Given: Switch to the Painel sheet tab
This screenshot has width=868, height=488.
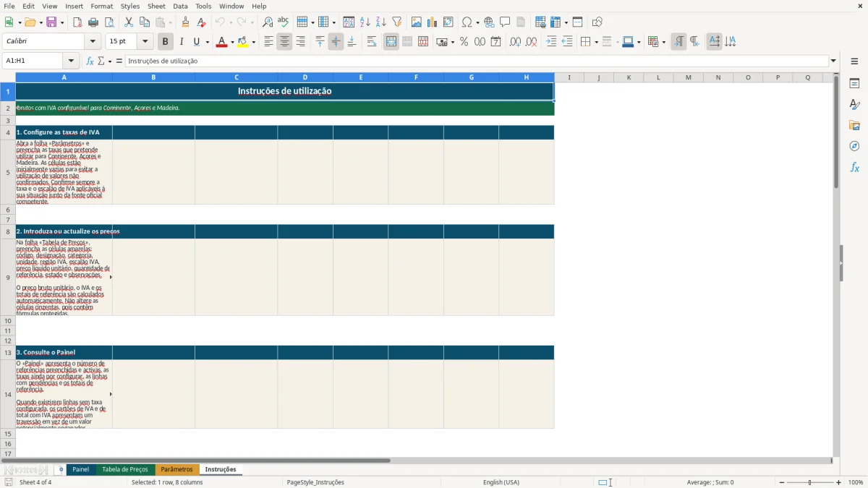Looking at the screenshot, I should click(x=81, y=469).
